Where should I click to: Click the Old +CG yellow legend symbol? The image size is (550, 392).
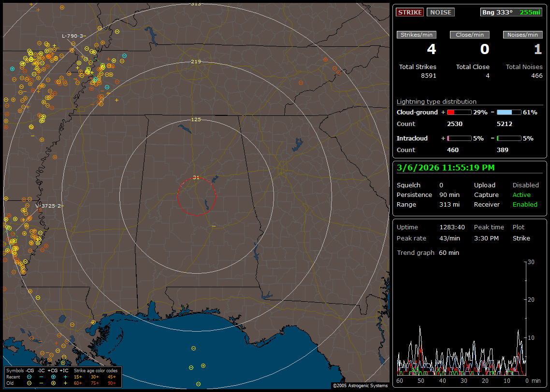(x=53, y=383)
